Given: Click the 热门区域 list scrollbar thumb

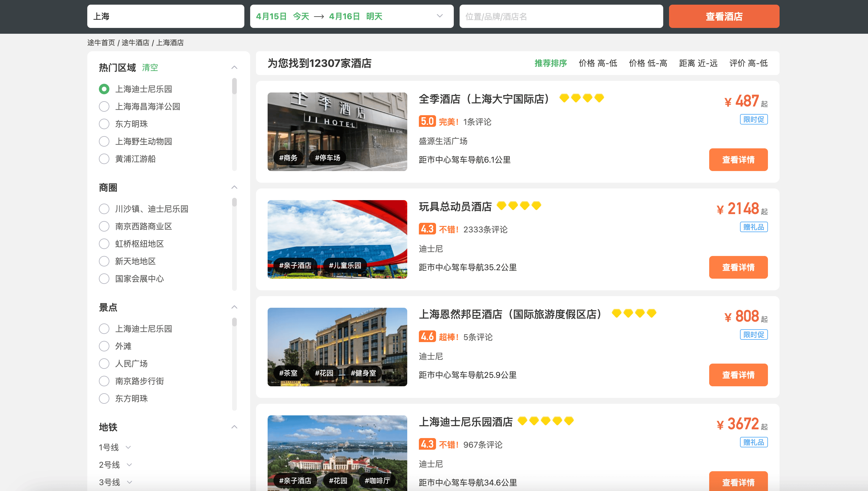Looking at the screenshot, I should pyautogui.click(x=234, y=86).
